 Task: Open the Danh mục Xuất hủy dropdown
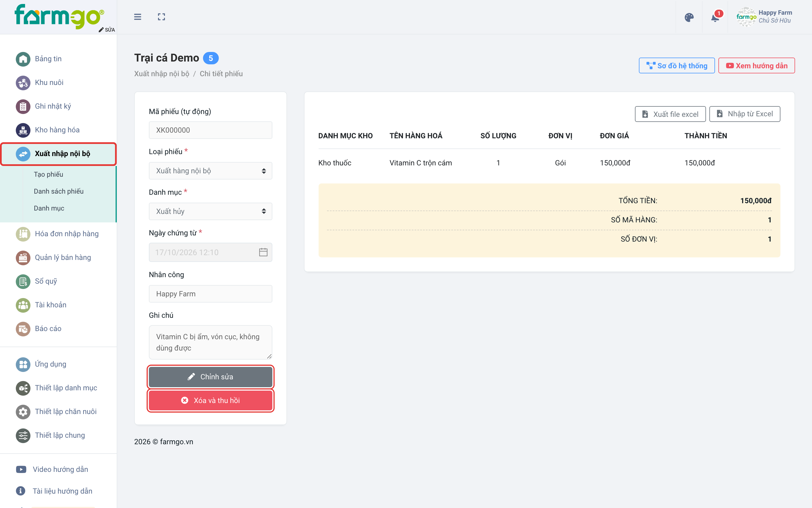[x=210, y=211]
